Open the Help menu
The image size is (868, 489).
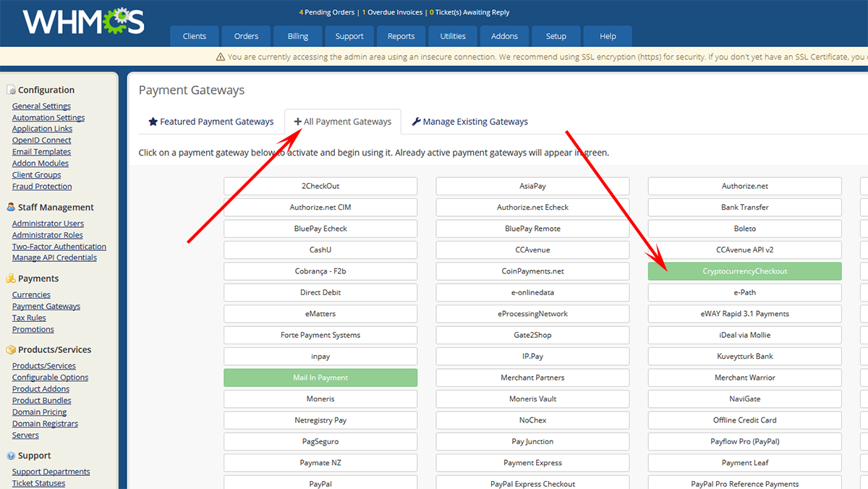608,36
